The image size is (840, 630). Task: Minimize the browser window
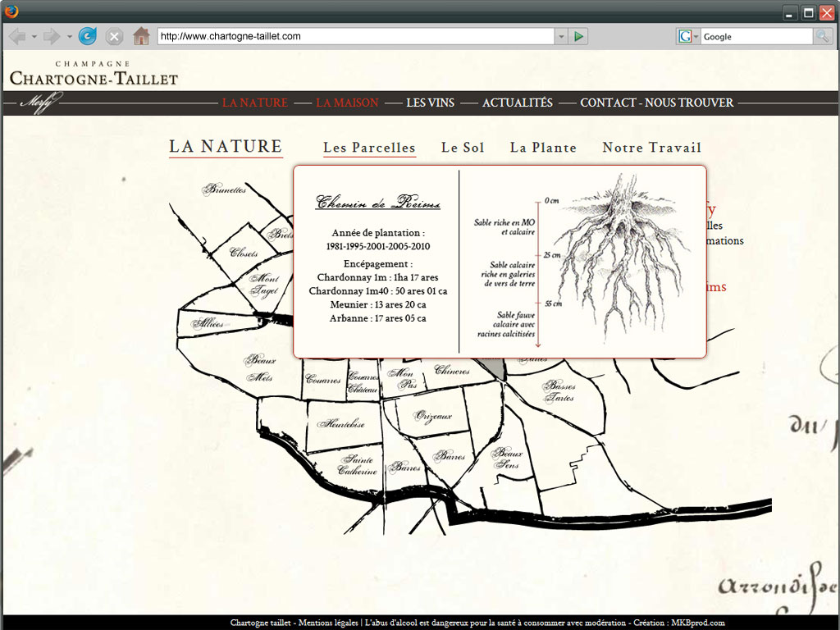789,13
